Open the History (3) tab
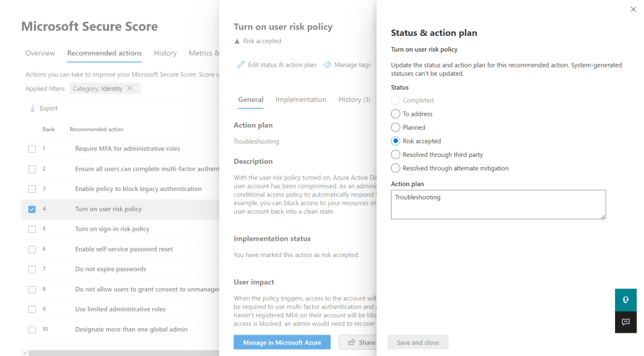 click(x=354, y=100)
